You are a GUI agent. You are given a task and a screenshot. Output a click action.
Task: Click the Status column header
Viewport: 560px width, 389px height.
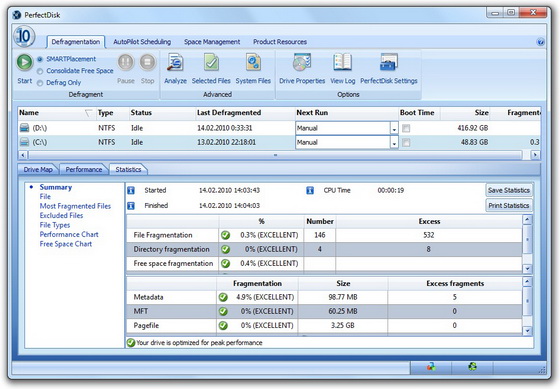(x=162, y=113)
